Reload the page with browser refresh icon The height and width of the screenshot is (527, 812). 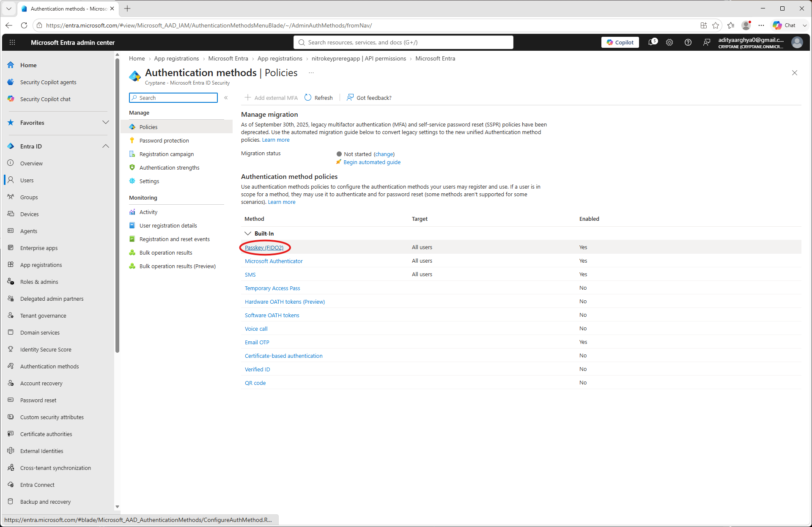(x=24, y=25)
